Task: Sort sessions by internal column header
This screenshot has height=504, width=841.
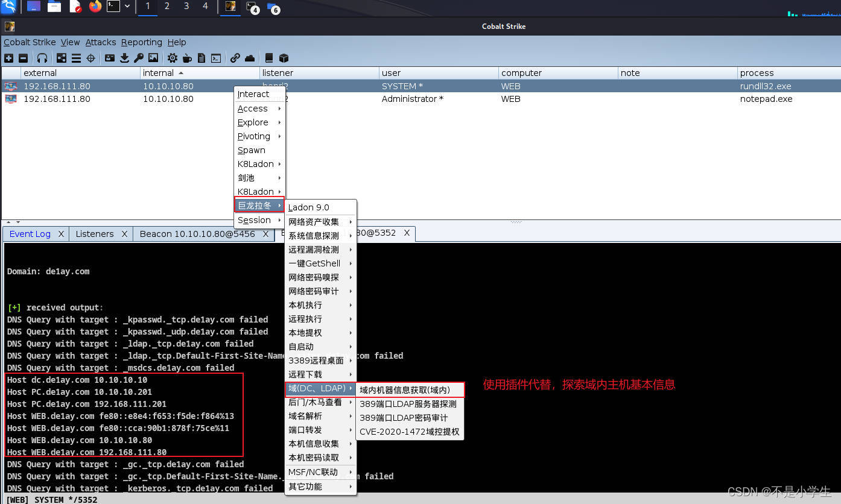Action: [x=200, y=73]
